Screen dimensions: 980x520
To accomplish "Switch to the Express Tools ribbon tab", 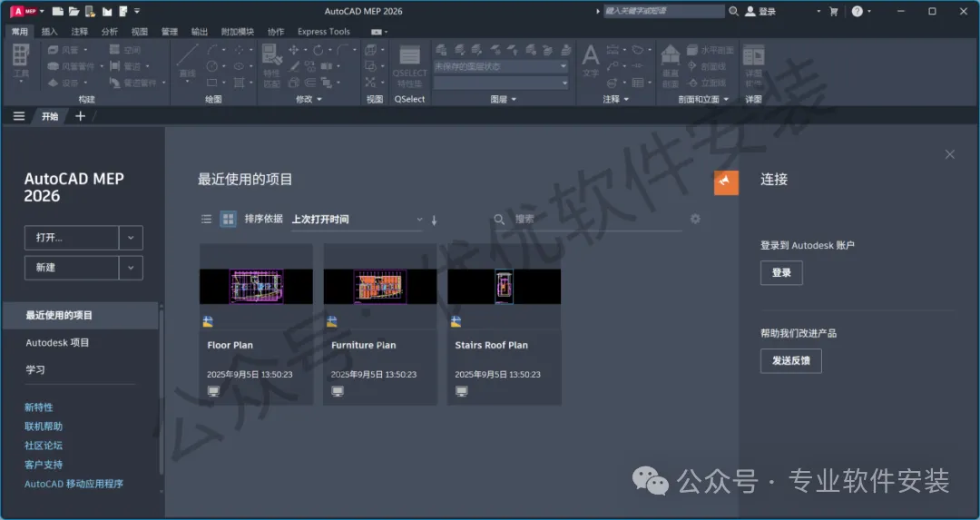I will point(324,31).
